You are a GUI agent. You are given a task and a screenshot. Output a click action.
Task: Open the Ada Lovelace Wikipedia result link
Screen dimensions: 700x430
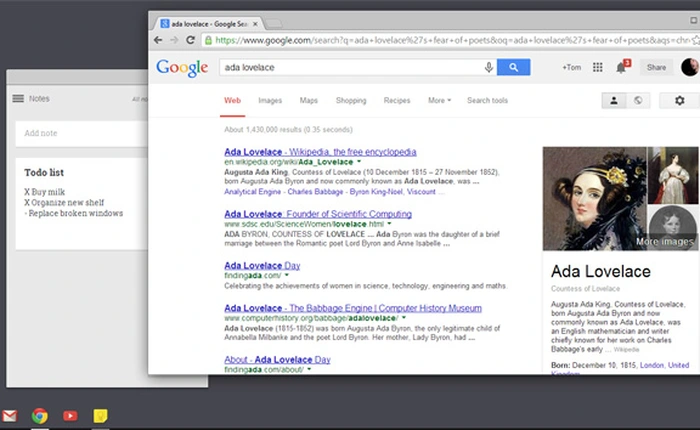(x=320, y=152)
